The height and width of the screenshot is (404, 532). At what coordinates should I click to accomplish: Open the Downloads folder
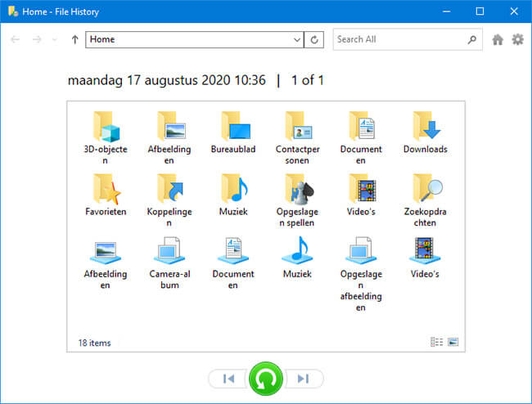coord(425,132)
